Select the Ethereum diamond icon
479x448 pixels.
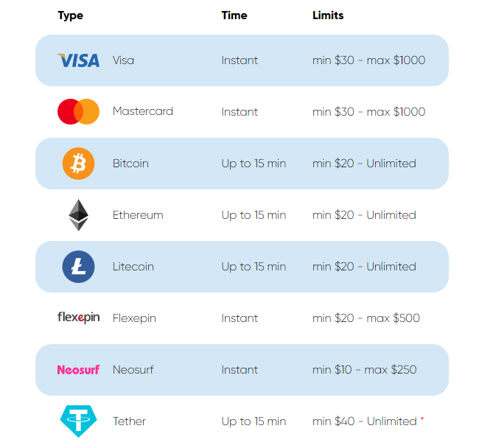tap(79, 215)
